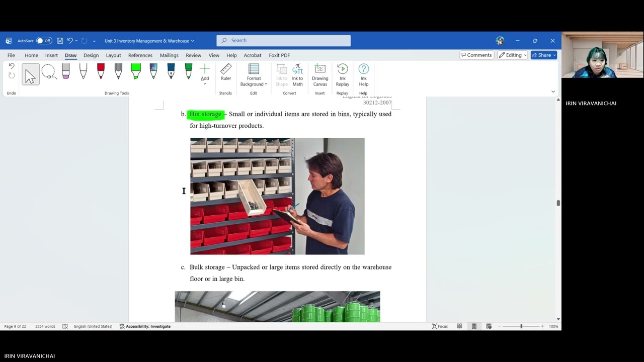The image size is (644, 362).
Task: Switch to the Insert tab
Action: click(51, 55)
